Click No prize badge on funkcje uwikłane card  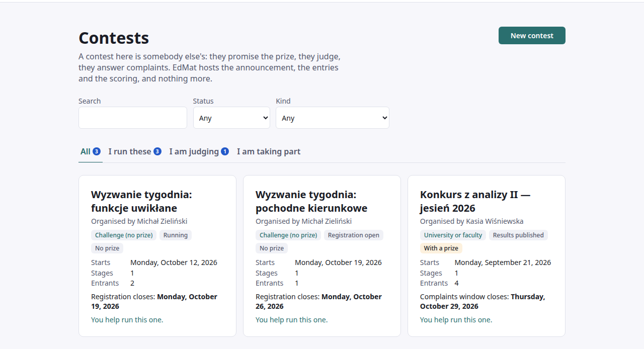[107, 248]
